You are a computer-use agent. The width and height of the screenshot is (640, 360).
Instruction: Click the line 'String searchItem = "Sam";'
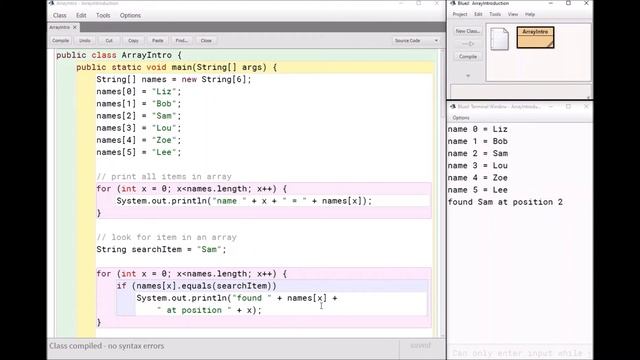[x=161, y=249]
